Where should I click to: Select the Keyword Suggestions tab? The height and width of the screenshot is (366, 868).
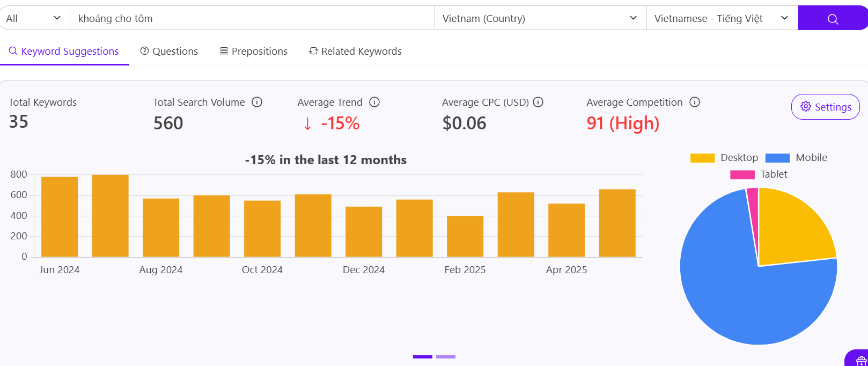pyautogui.click(x=64, y=51)
